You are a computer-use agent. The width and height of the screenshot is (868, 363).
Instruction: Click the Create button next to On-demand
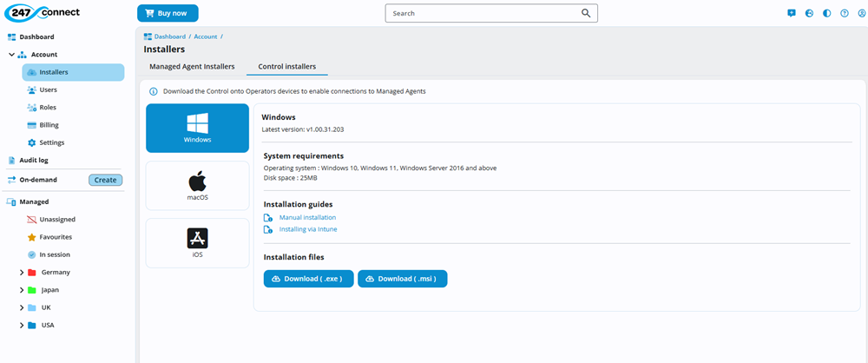click(105, 180)
